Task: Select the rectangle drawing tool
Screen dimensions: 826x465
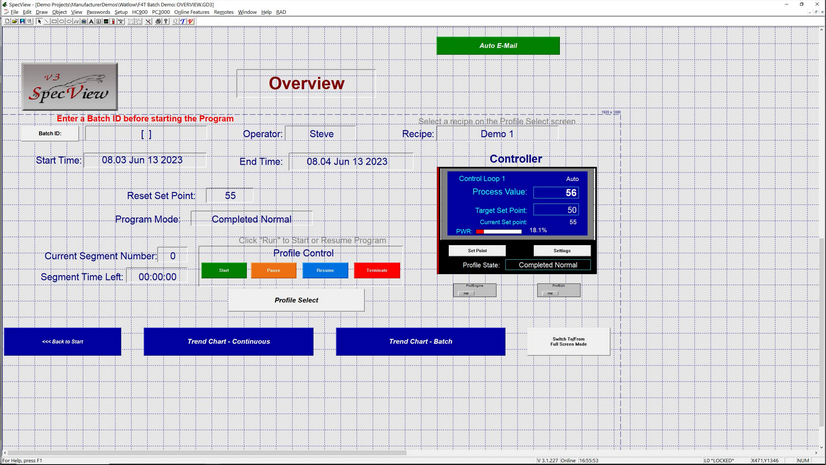Action: pyautogui.click(x=54, y=21)
